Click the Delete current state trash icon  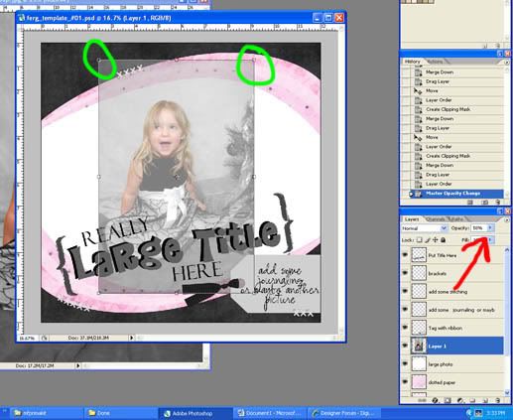pos(497,203)
